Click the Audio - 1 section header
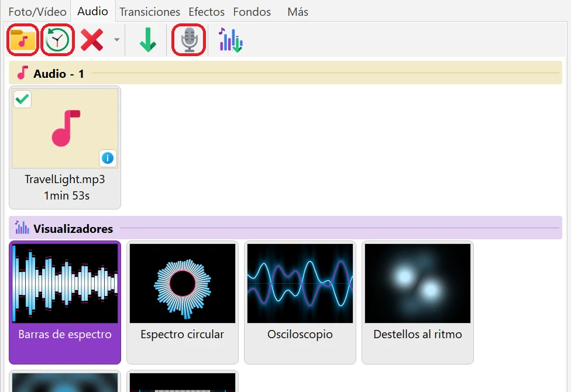 tap(285, 73)
